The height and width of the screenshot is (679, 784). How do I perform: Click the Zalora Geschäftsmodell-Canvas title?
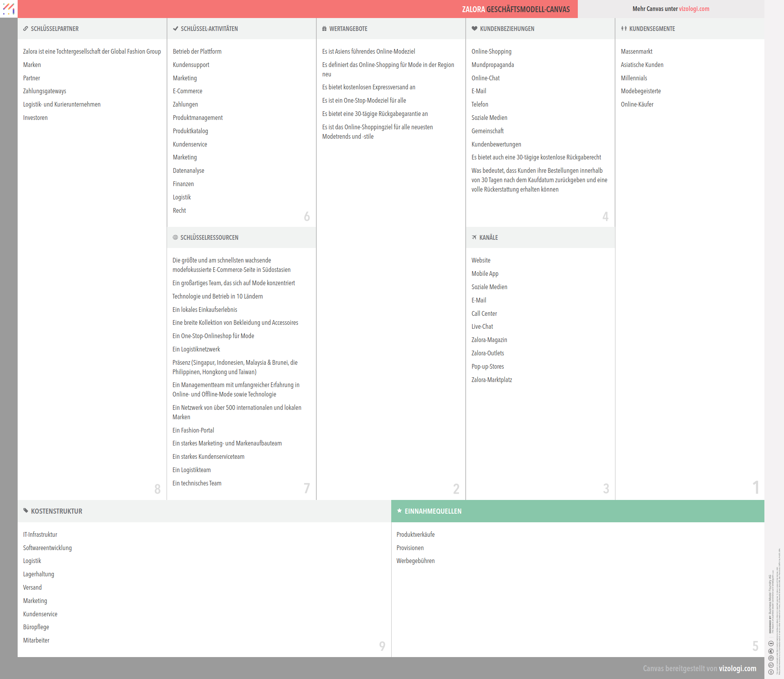[x=515, y=9]
